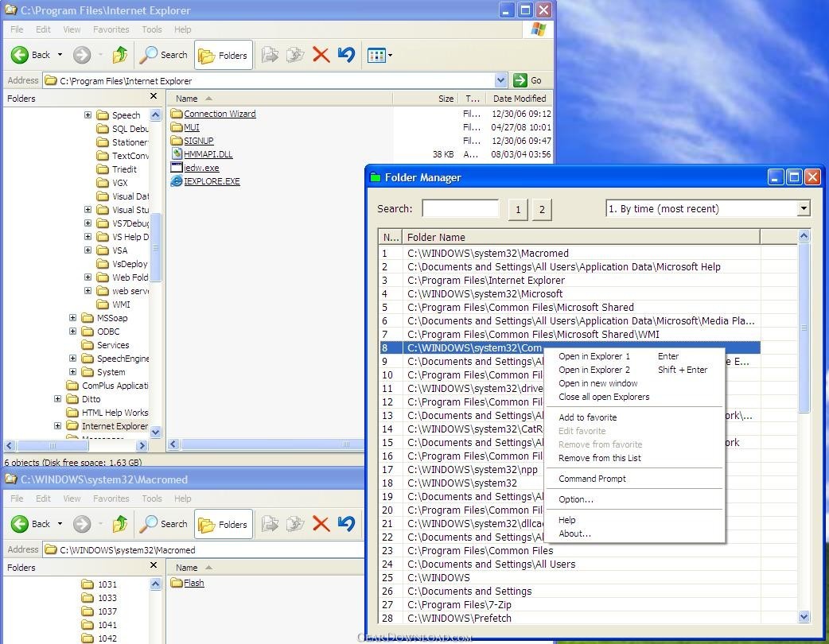Expand the VSA folder tree node
The width and height of the screenshot is (829, 644).
[x=88, y=250]
